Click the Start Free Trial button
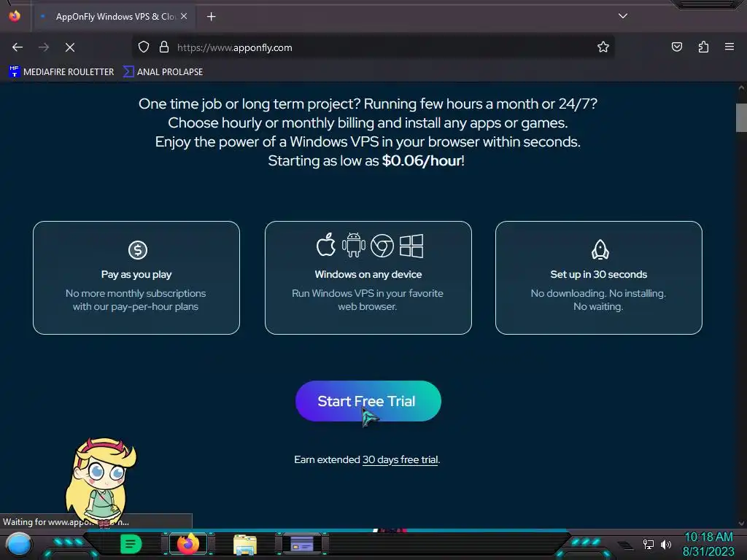The image size is (747, 560). point(368,401)
